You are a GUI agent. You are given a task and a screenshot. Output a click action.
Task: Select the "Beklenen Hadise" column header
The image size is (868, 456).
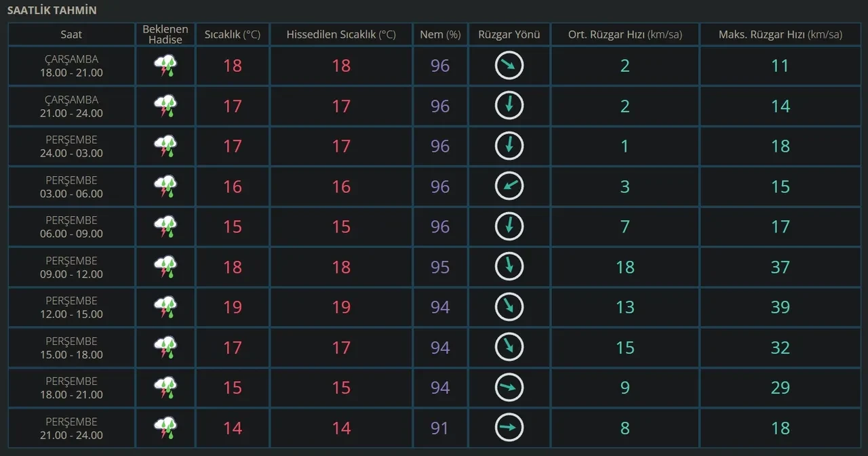pyautogui.click(x=165, y=35)
